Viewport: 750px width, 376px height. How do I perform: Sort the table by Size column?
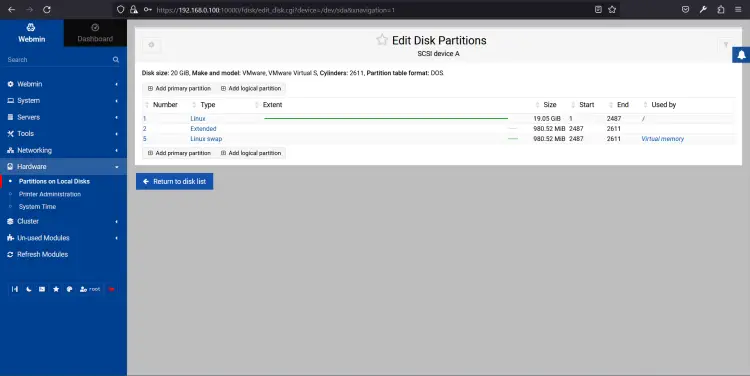click(x=550, y=105)
